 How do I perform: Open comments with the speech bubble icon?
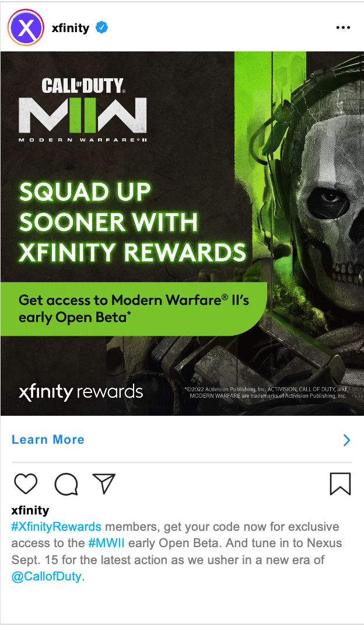(x=66, y=484)
